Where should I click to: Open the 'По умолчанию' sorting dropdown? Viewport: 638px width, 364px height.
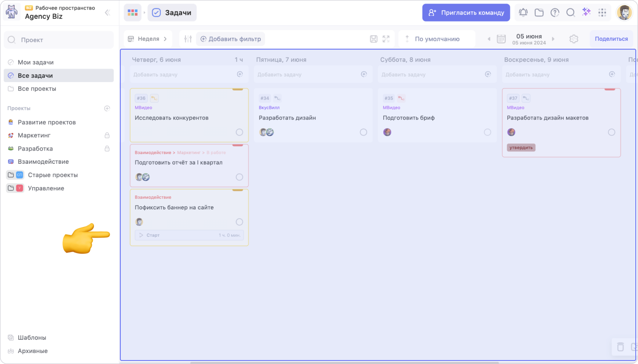[436, 39]
